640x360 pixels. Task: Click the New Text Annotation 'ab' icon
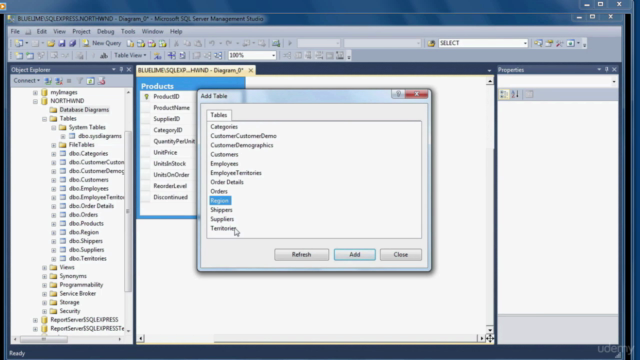click(104, 56)
